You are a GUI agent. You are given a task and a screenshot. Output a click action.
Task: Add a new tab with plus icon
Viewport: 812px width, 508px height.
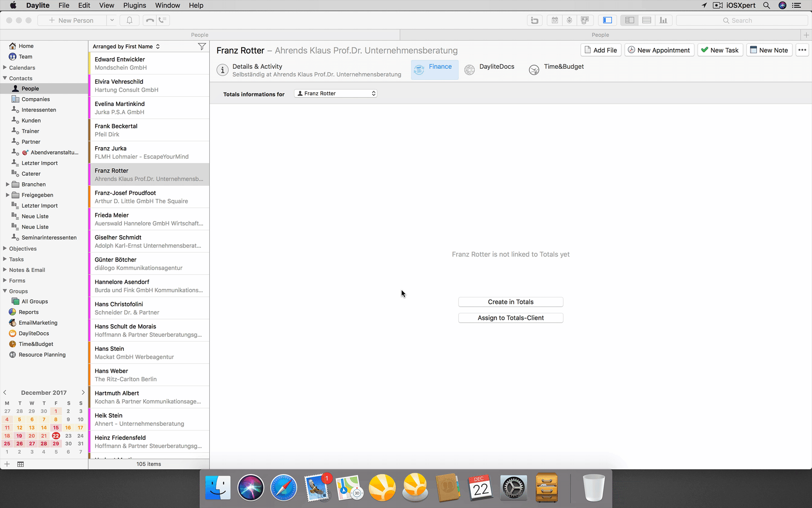click(x=806, y=35)
